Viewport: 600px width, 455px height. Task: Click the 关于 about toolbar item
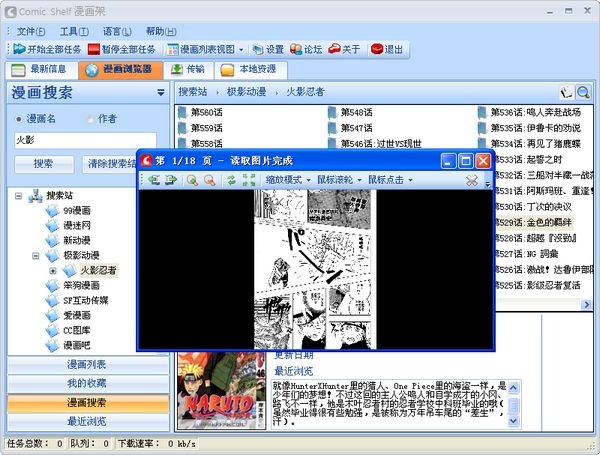point(344,49)
